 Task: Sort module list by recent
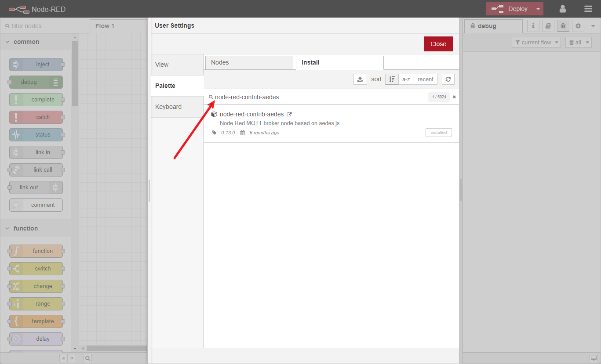(426, 79)
